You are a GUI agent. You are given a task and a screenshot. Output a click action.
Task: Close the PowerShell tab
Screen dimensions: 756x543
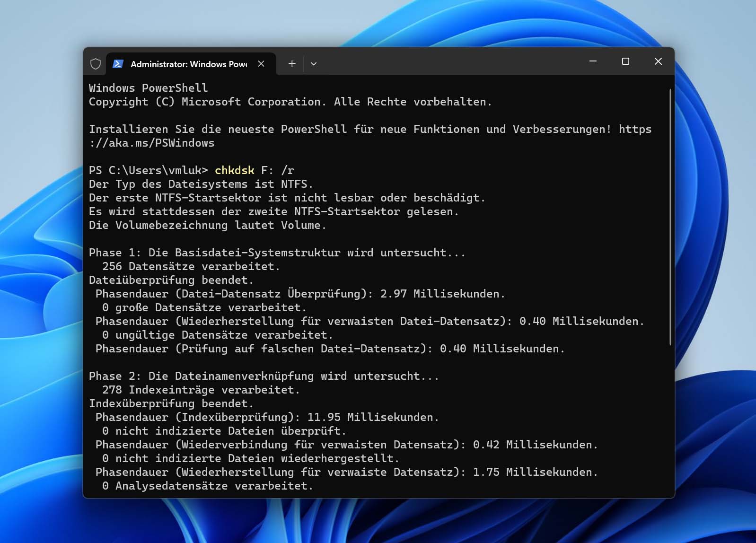click(261, 64)
